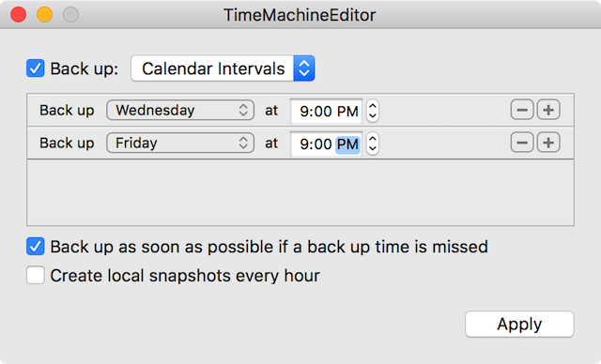Open the Friday day dropdown
The height and width of the screenshot is (364, 601).
[180, 143]
